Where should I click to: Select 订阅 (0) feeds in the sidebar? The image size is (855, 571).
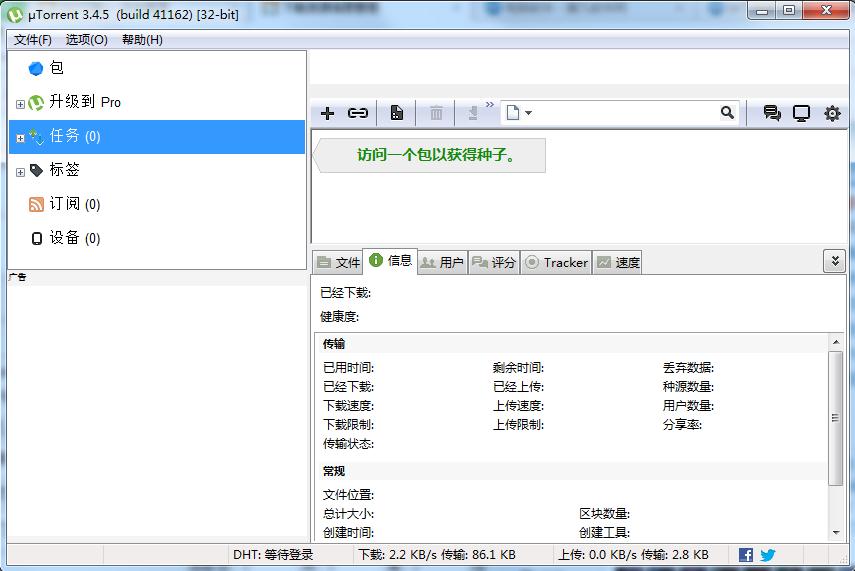point(157,204)
